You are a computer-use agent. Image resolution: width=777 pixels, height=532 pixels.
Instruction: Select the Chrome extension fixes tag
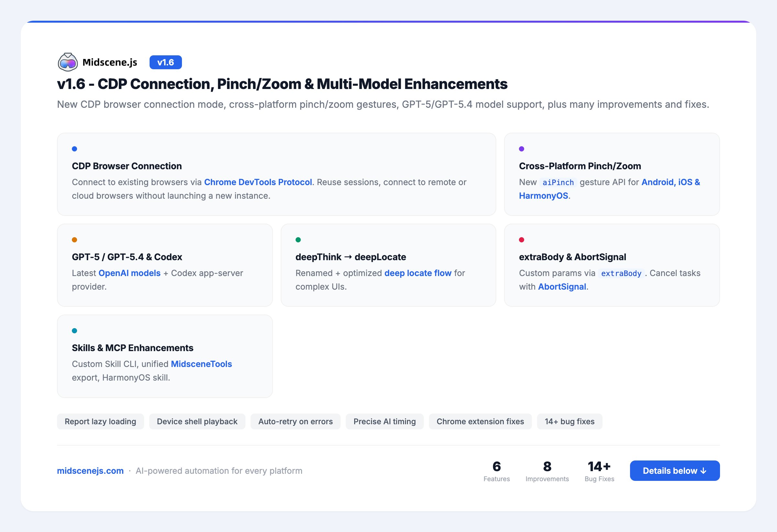point(480,422)
